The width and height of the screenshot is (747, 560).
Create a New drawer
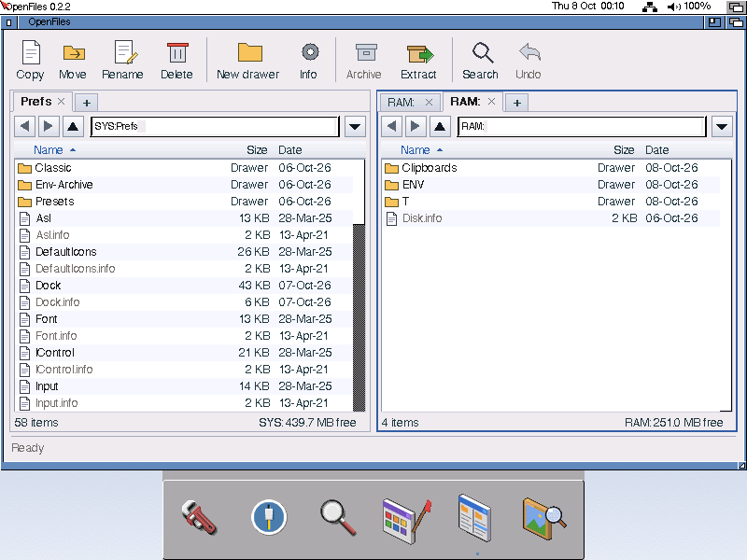(x=248, y=60)
